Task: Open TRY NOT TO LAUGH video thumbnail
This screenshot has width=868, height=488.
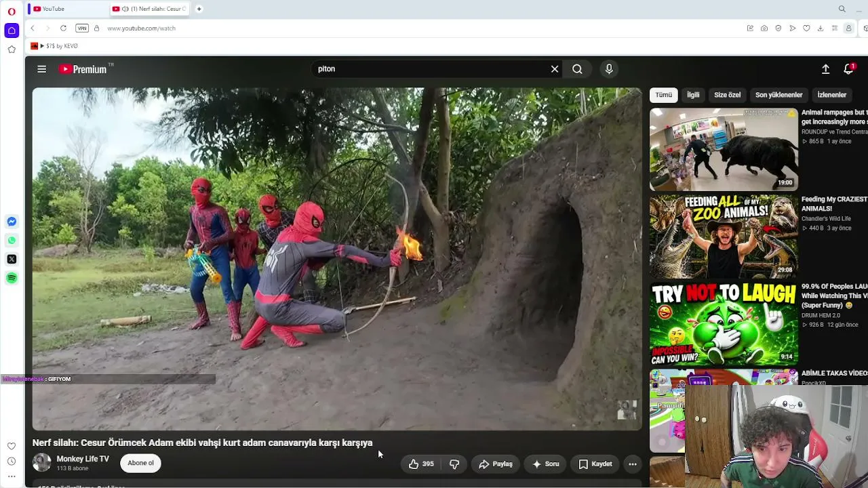Action: (x=724, y=324)
